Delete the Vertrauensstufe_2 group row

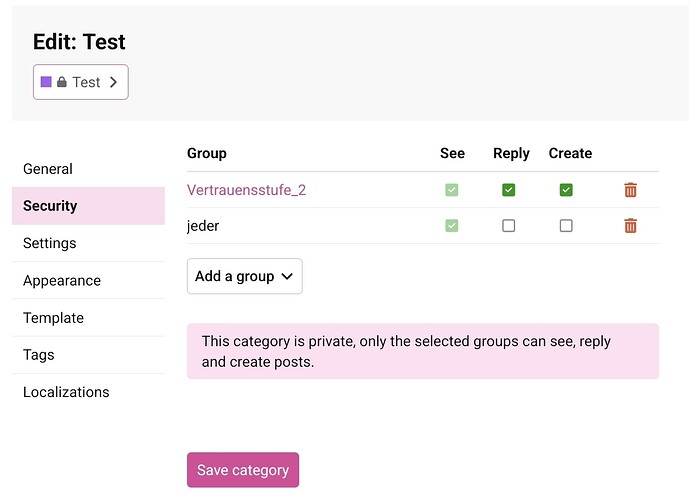[x=630, y=190]
